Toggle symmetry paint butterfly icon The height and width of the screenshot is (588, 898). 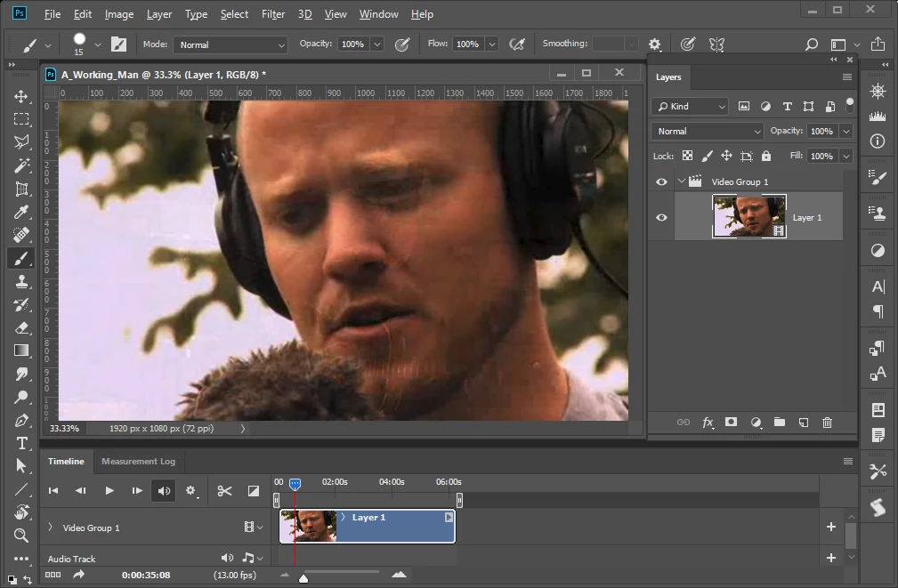point(716,44)
